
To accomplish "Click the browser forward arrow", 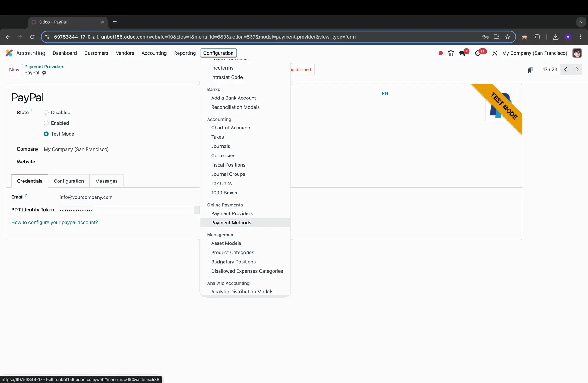I will 20,37.
